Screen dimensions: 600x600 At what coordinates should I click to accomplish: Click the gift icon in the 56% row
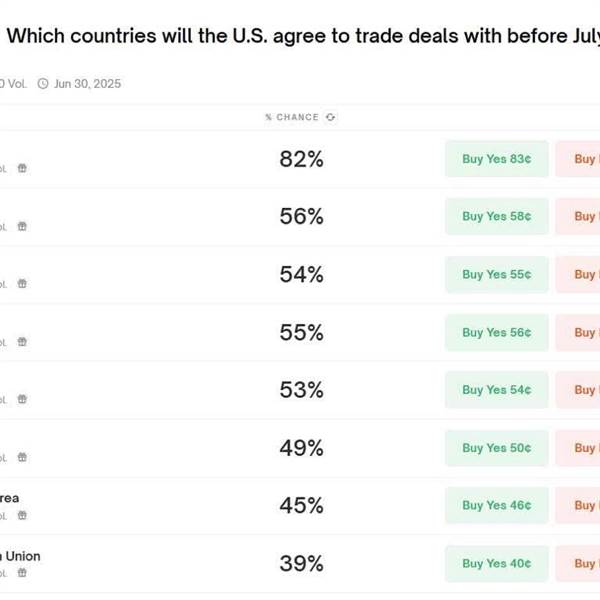click(22, 226)
